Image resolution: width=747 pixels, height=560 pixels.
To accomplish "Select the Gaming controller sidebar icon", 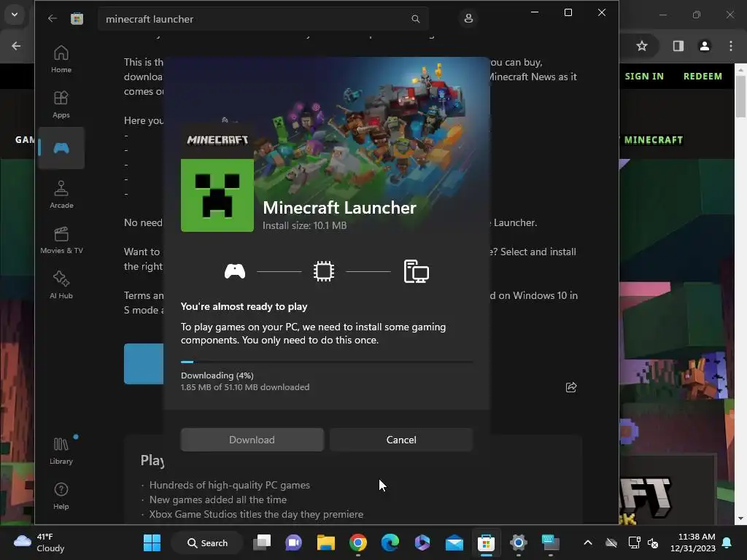I will (61, 148).
